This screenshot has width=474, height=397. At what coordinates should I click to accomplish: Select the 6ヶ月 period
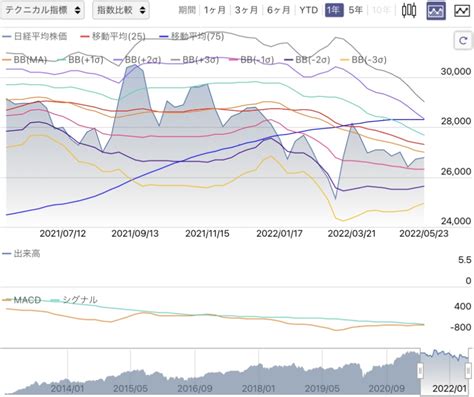(278, 10)
